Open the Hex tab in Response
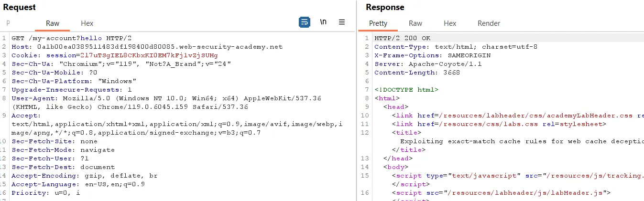Image resolution: width=644 pixels, height=201 pixels. tap(449, 23)
